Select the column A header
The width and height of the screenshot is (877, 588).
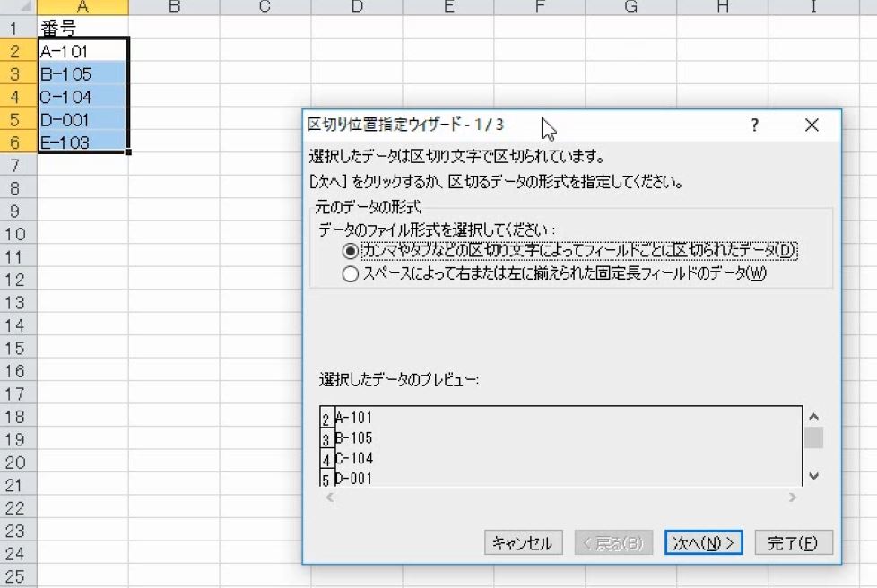coord(83,8)
